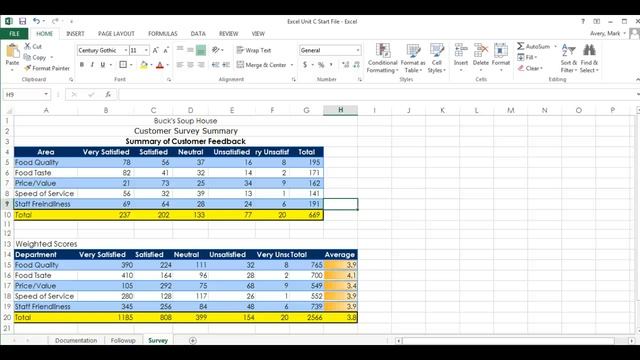Screen dimensions: 640x360
Task: Select row 10 header
Action: click(x=7, y=215)
